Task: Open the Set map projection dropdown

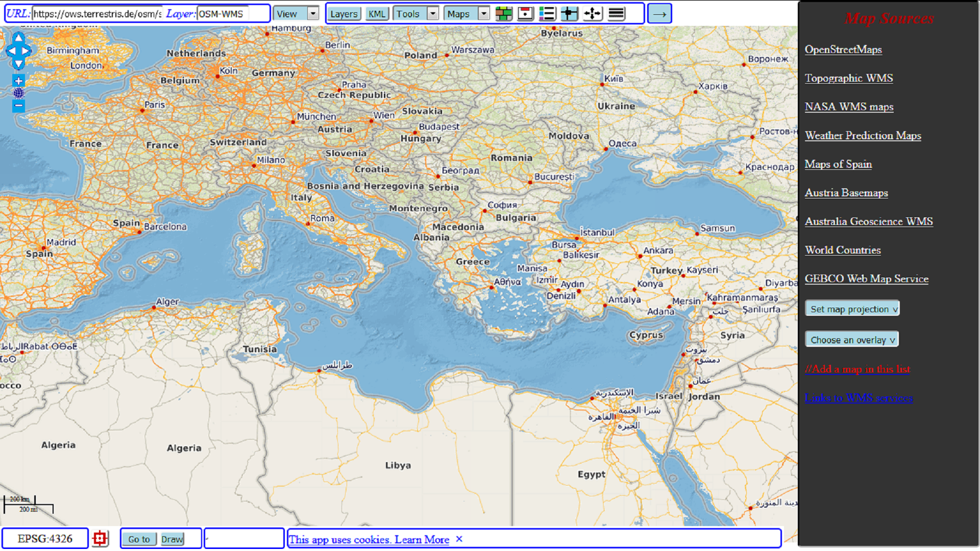Action: click(x=852, y=309)
